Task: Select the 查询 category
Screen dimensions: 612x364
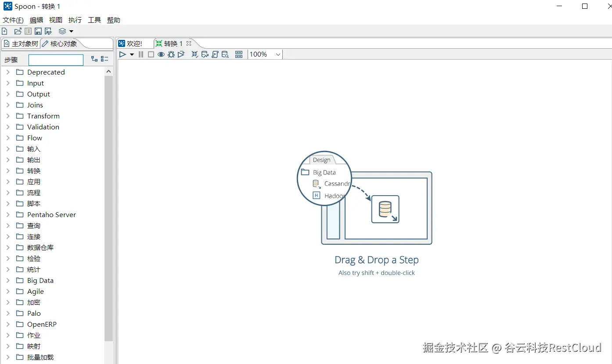Action: coord(34,225)
